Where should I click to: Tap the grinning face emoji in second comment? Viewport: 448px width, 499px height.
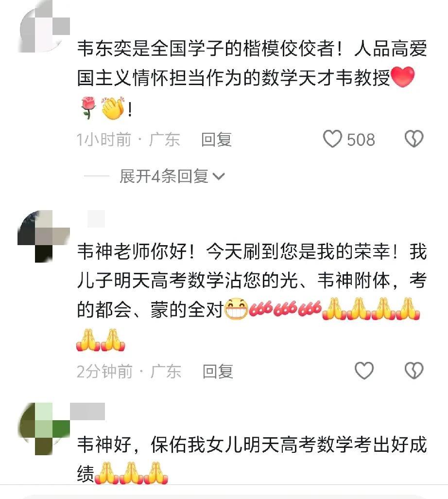[x=236, y=309]
